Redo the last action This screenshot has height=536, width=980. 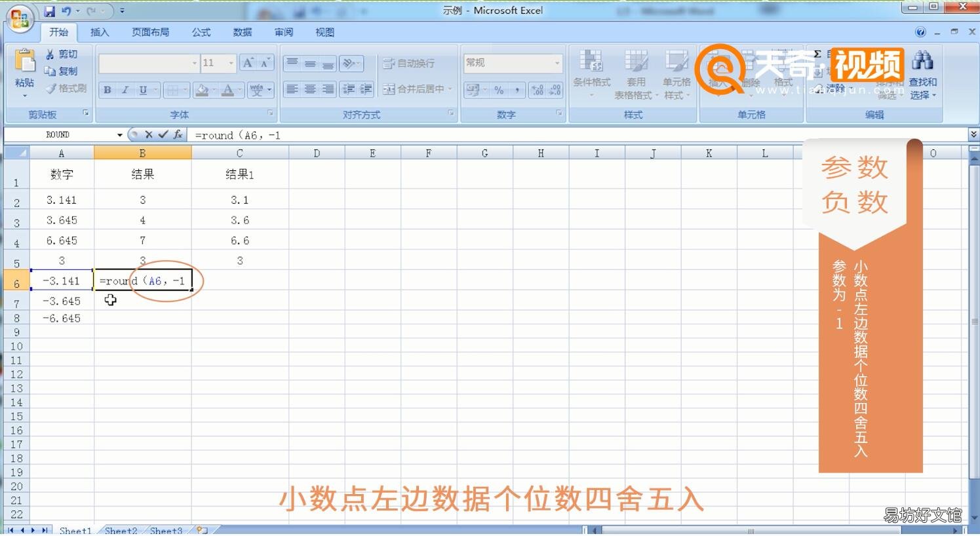tap(92, 11)
